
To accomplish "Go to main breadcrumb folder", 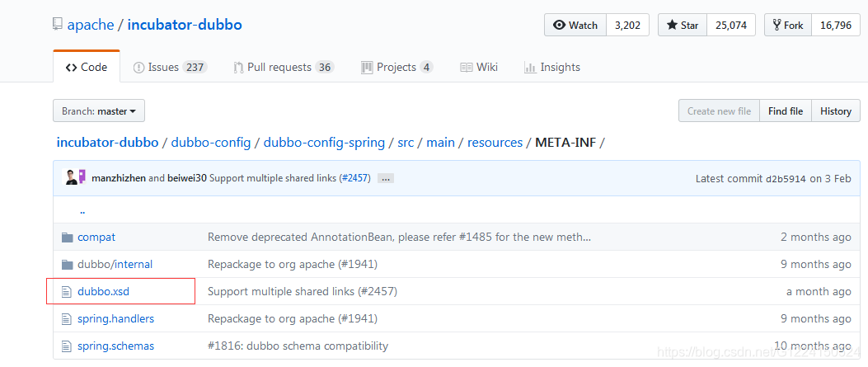I will (x=441, y=142).
